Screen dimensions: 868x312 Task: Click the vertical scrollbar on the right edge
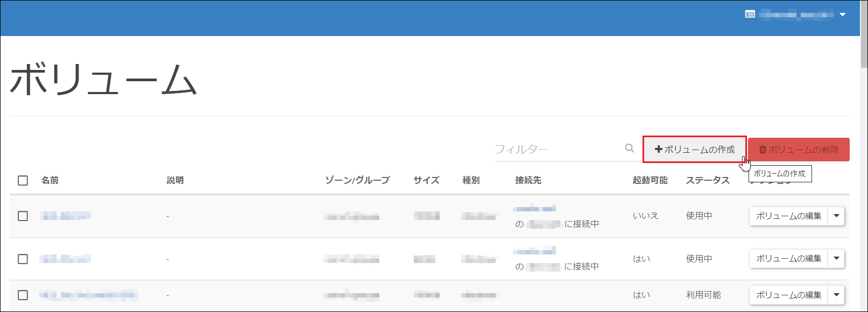click(x=864, y=54)
